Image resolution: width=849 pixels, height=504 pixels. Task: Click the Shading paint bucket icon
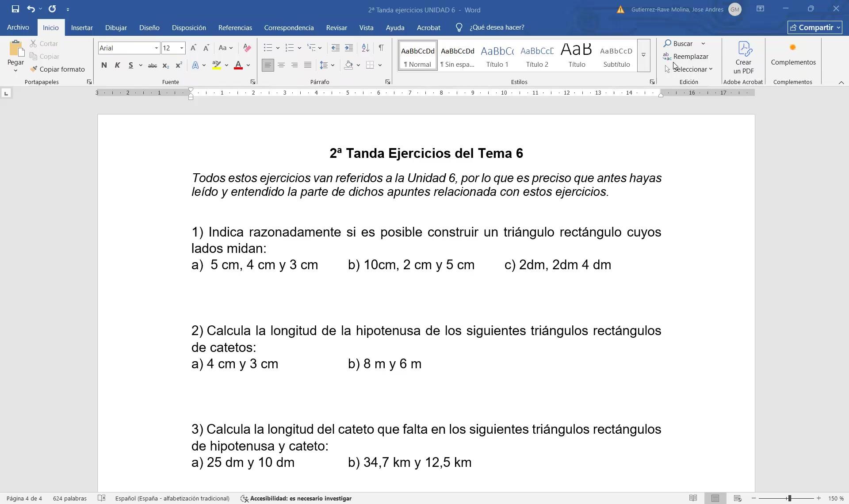pyautogui.click(x=349, y=65)
